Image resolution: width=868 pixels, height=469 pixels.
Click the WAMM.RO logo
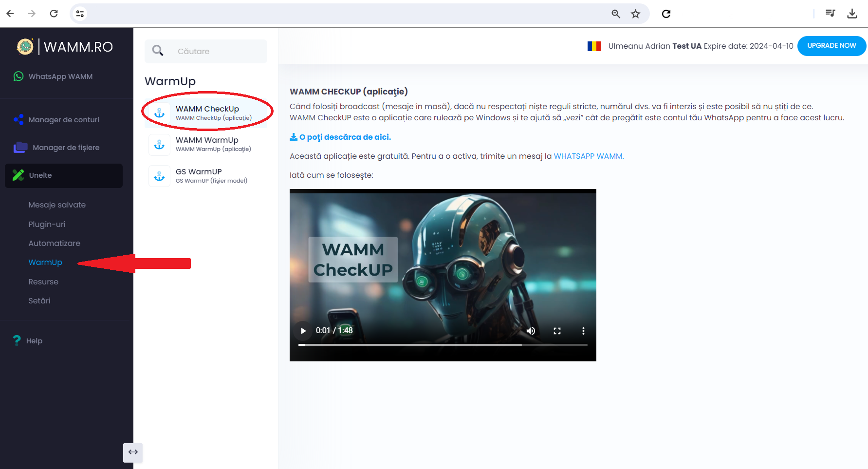click(65, 46)
